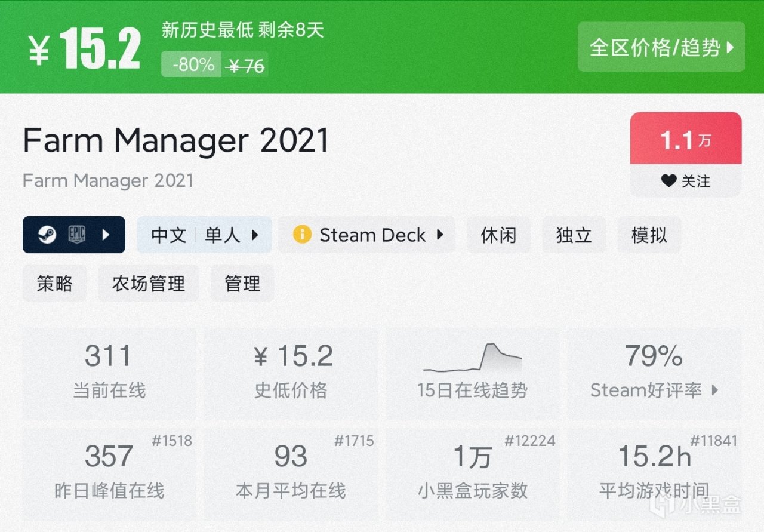Select the 独立 tag
764x532 pixels.
(574, 235)
